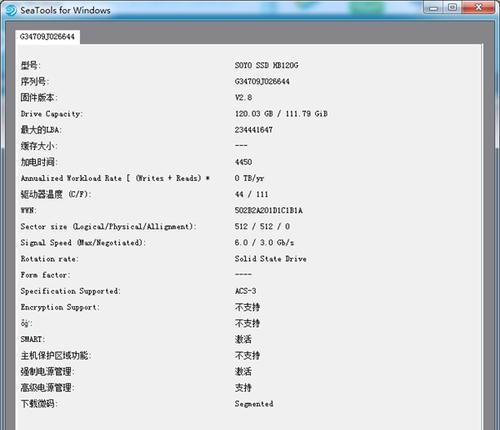
Task: Select the firmware version V2.8 text
Action: (x=243, y=97)
